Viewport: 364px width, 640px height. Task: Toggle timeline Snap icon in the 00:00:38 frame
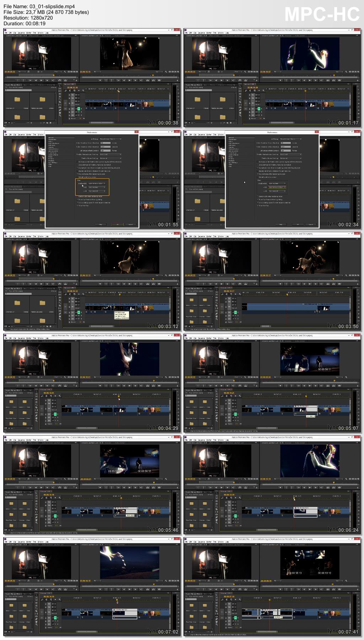coord(70,90)
